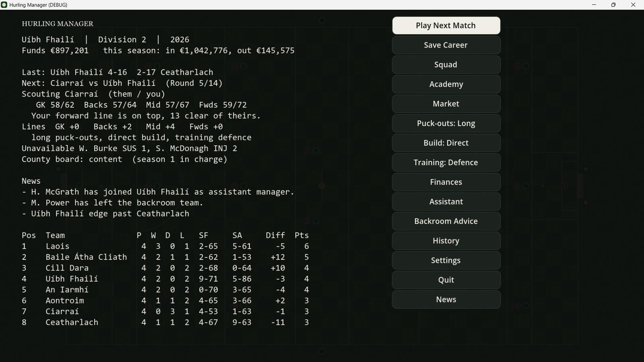Open the Squad screen

pos(446,65)
